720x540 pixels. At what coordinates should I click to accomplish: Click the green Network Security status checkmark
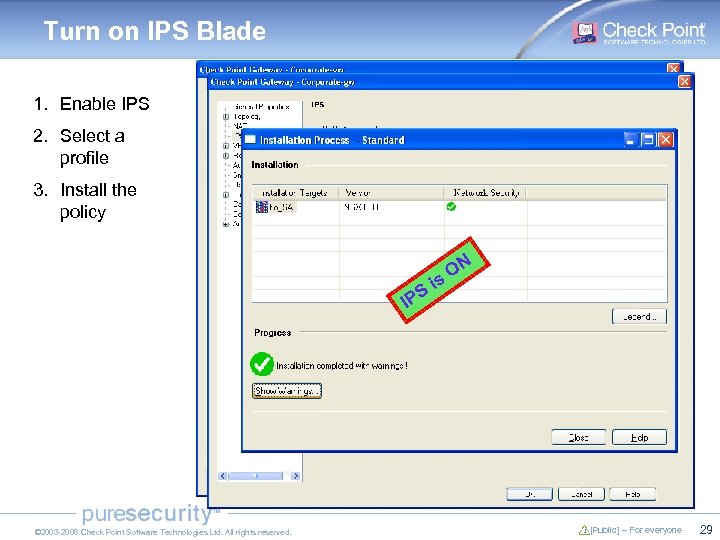[451, 207]
